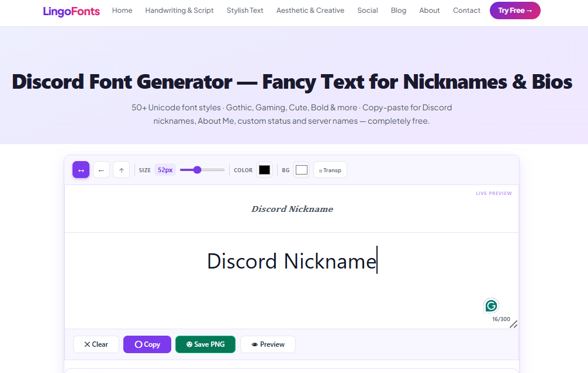The height and width of the screenshot is (373, 588).
Task: Open the black text color swatch
Action: click(x=264, y=170)
